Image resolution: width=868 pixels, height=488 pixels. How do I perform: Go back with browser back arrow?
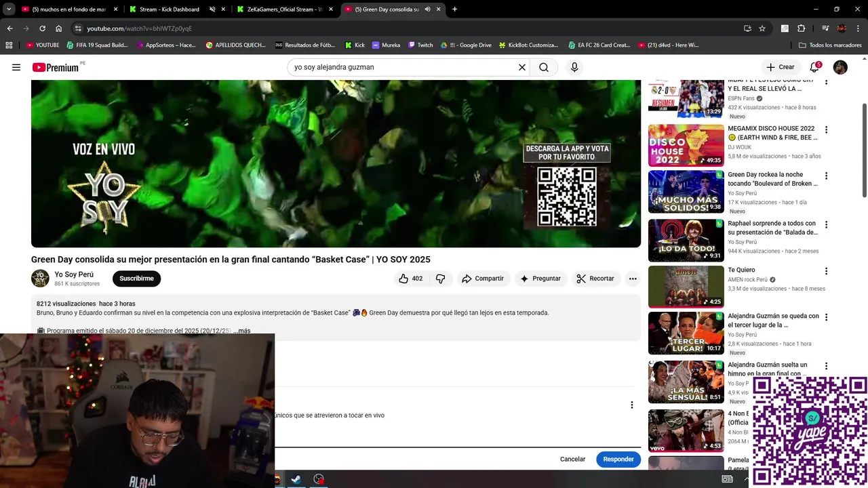[x=9, y=28]
